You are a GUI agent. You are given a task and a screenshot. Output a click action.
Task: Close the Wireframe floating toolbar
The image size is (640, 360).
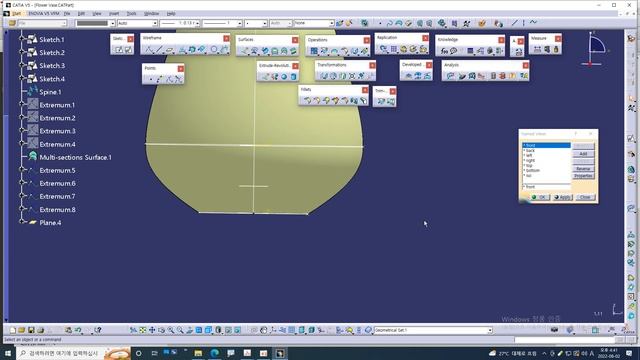click(x=226, y=38)
